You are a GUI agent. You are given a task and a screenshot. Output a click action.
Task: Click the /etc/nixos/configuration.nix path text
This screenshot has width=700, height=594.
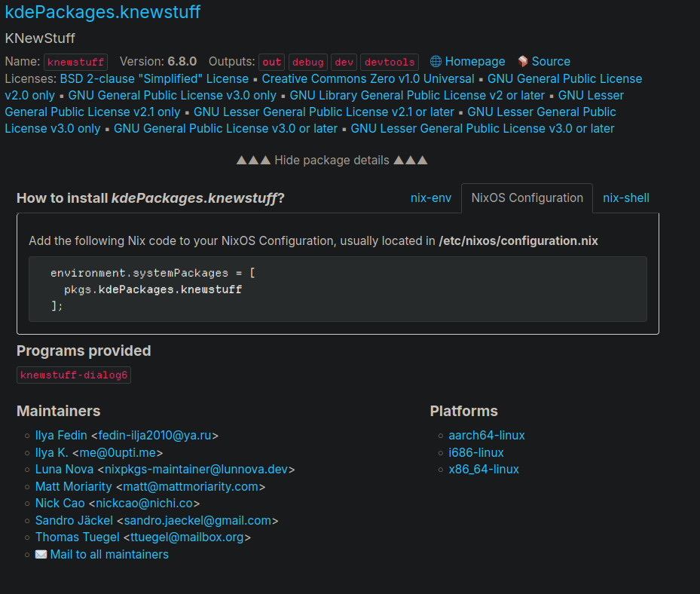518,240
